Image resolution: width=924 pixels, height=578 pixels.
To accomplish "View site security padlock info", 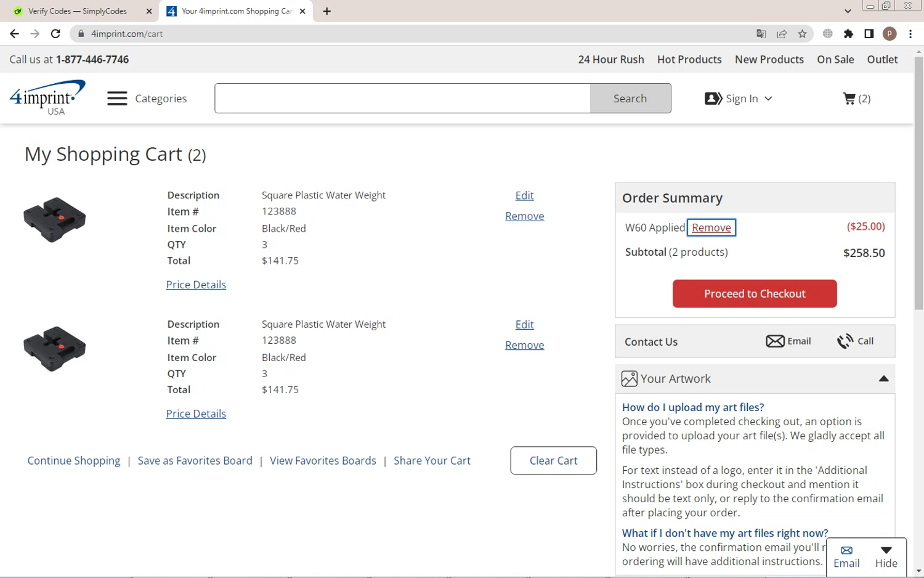I will tap(81, 34).
